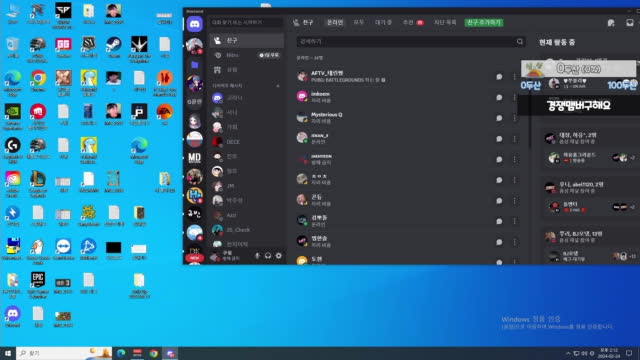The width and height of the screenshot is (640, 360).
Task: Open the Hb server icon in Discord sidebar
Action: pos(195,195)
